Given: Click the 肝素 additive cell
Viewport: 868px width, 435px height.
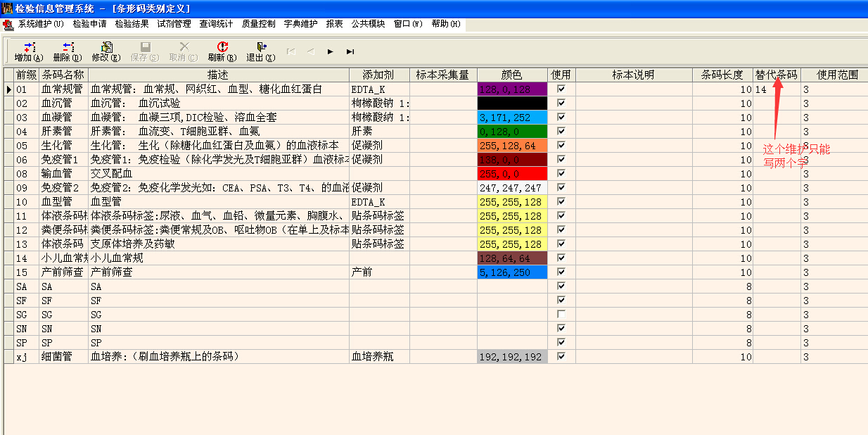Looking at the screenshot, I should (380, 132).
